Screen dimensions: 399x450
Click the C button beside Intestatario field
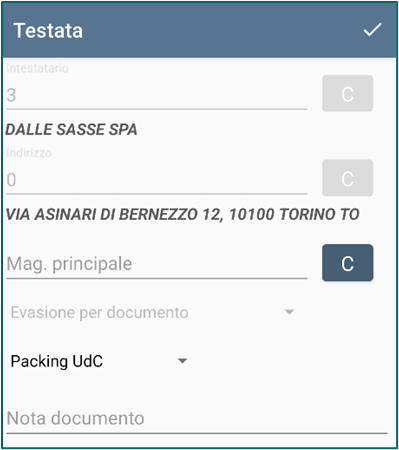347,93
